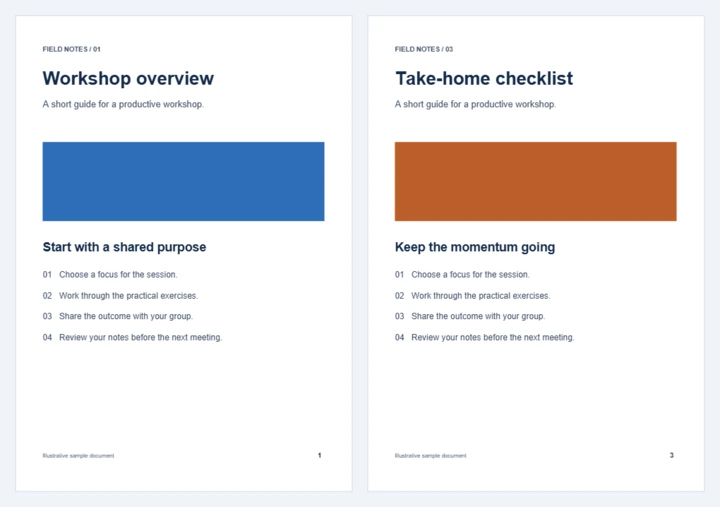Click the page number 1 in footer
Screen dimensions: 720x507
320,455
